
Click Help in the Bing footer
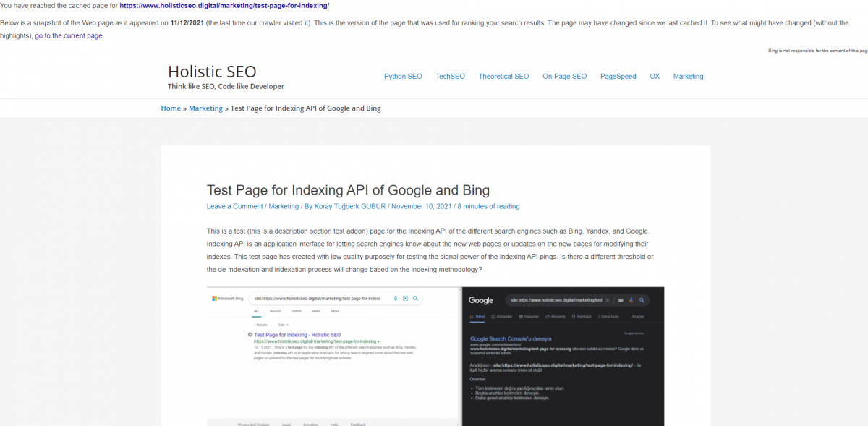[334, 424]
